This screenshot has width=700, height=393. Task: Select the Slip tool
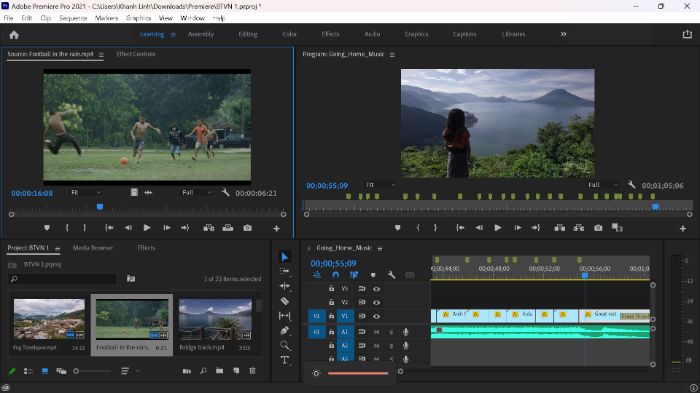pos(284,316)
